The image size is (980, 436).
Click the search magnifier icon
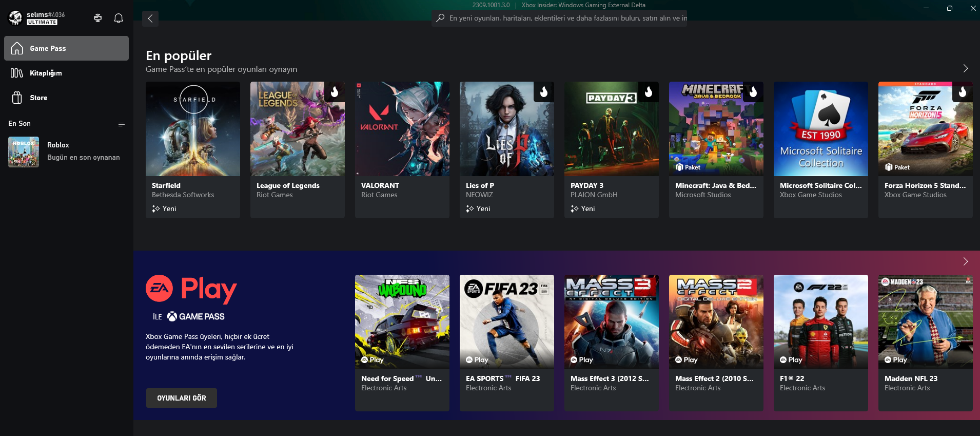[440, 18]
